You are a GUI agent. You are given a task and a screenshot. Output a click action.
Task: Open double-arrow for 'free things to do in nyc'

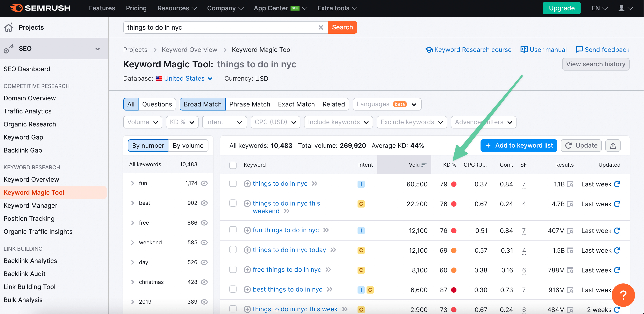328,270
